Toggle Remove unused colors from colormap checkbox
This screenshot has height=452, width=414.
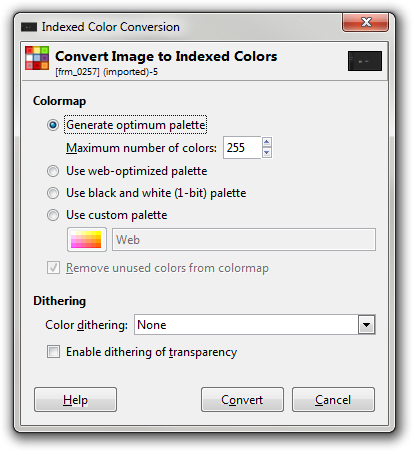click(53, 268)
